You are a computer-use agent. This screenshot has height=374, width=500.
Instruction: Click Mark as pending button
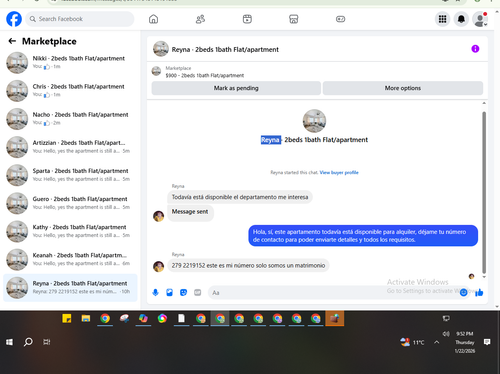point(236,88)
